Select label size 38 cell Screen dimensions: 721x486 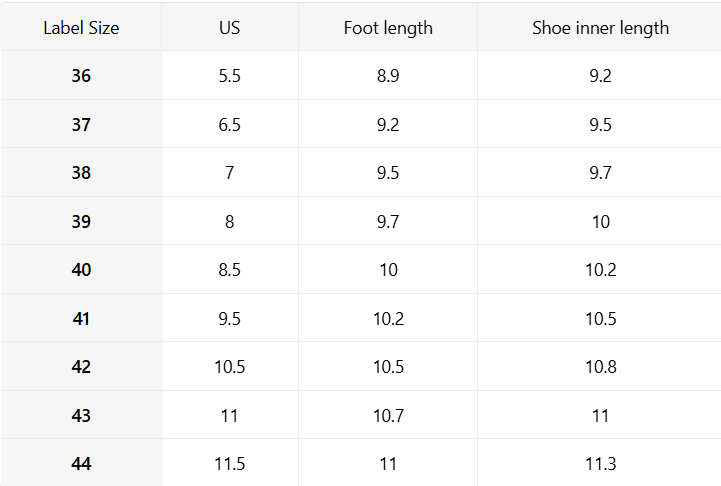tap(81, 173)
